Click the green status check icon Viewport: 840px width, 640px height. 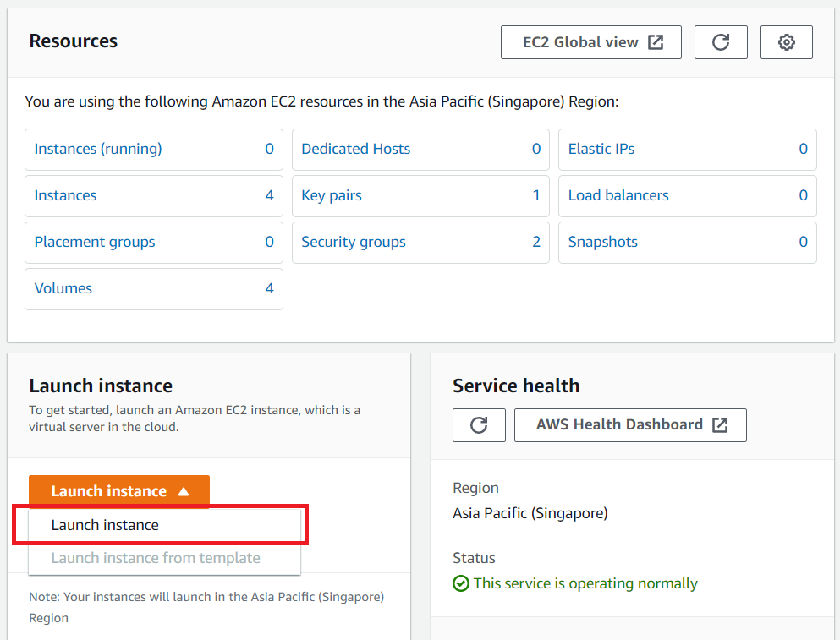point(461,583)
